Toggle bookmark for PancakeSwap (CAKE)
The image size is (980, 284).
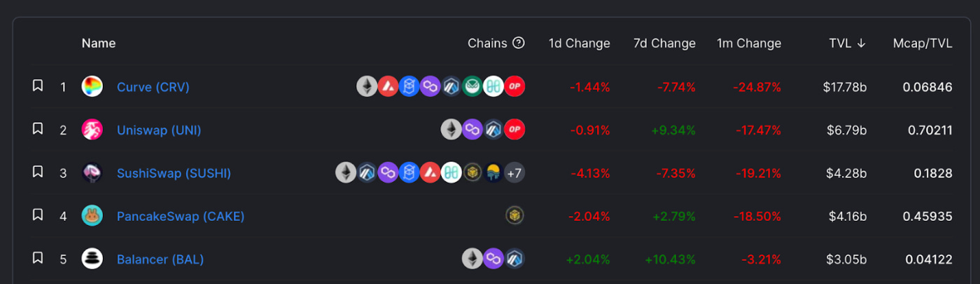click(38, 215)
